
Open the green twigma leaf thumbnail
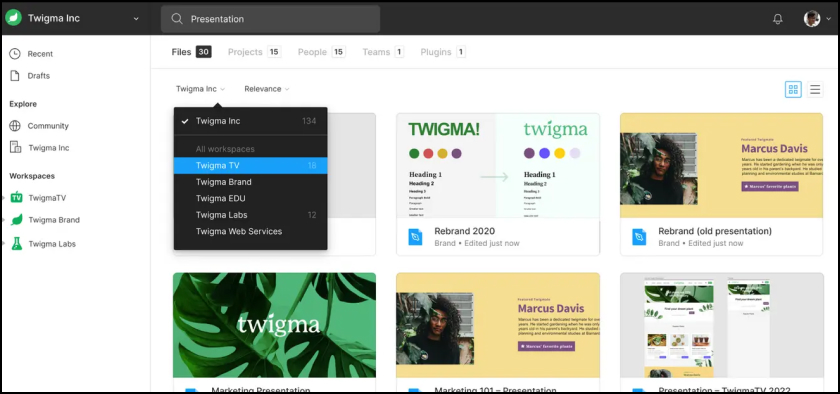point(274,325)
